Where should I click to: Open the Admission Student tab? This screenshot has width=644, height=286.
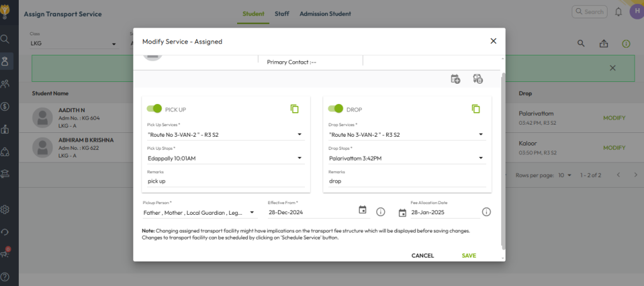click(x=325, y=14)
